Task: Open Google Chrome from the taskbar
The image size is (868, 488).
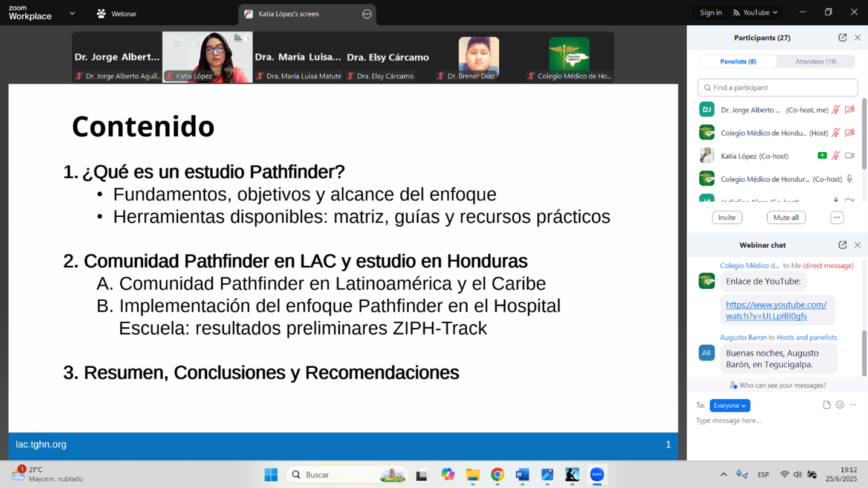Action: pyautogui.click(x=497, y=475)
